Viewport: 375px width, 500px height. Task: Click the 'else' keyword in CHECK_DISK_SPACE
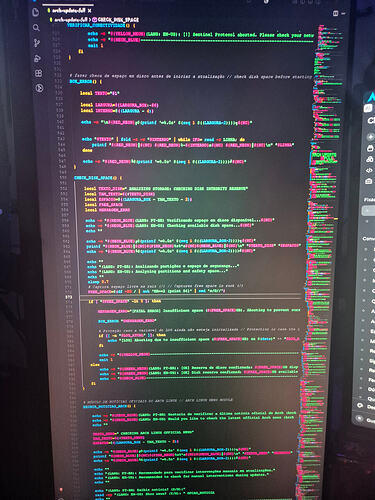[95, 365]
